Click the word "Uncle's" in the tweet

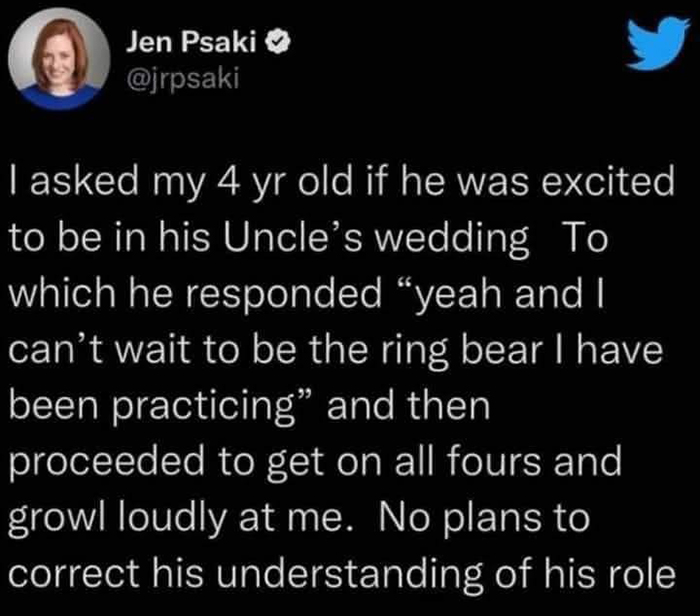pyautogui.click(x=292, y=237)
